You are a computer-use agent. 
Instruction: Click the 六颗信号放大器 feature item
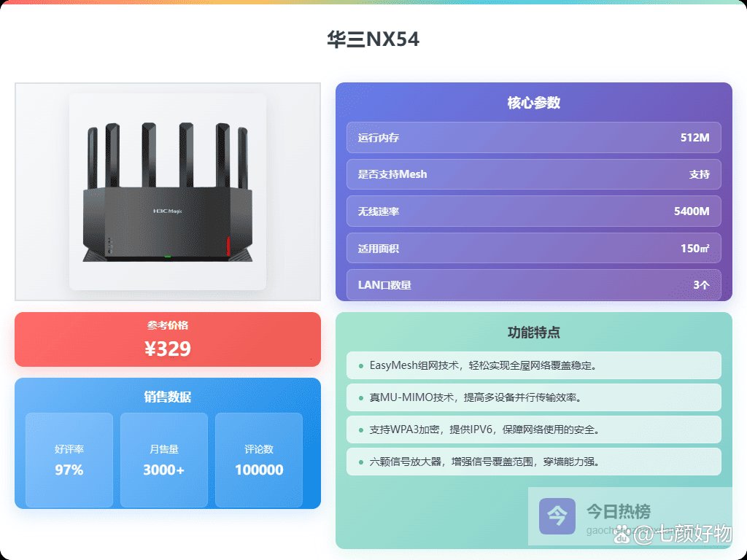point(533,462)
